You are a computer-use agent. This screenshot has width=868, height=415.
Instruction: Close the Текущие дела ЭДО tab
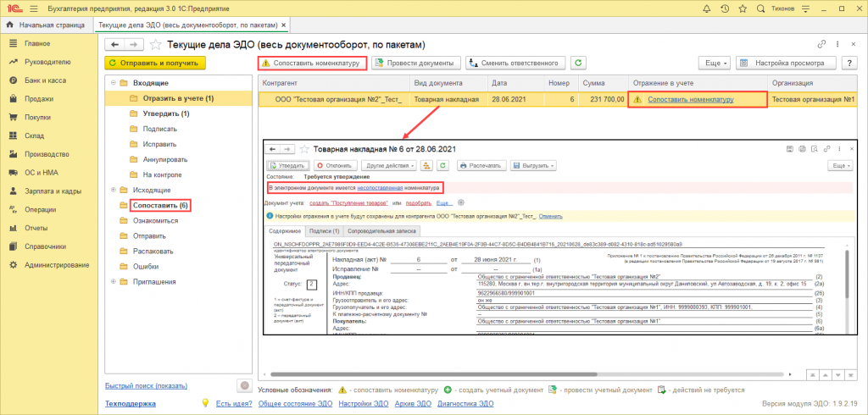(x=283, y=25)
